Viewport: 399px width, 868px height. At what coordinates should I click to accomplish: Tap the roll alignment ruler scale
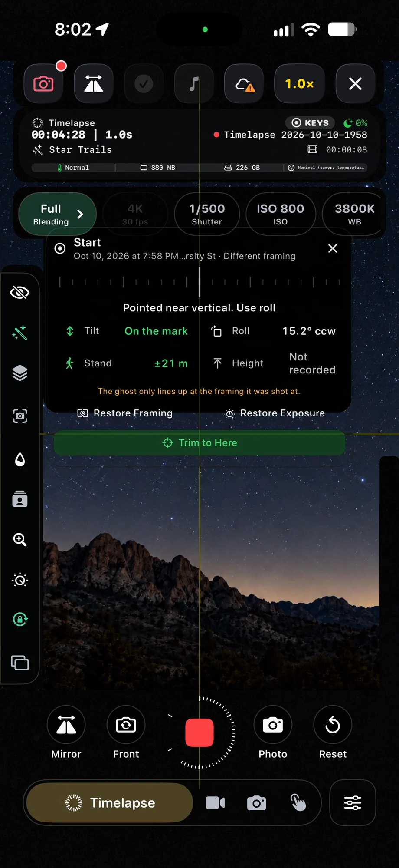click(199, 282)
